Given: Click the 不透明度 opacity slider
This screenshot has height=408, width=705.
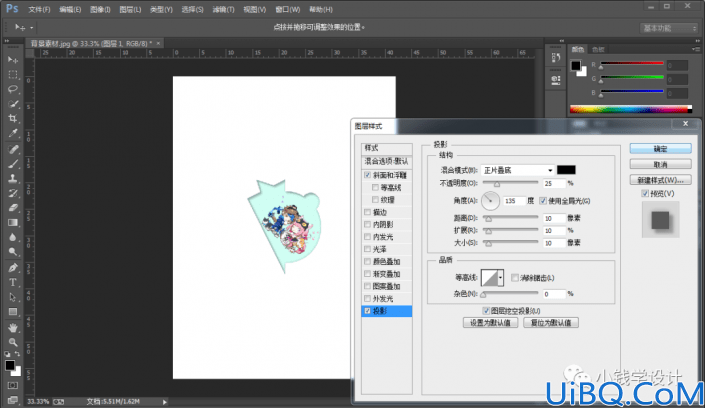Looking at the screenshot, I should click(x=510, y=183).
